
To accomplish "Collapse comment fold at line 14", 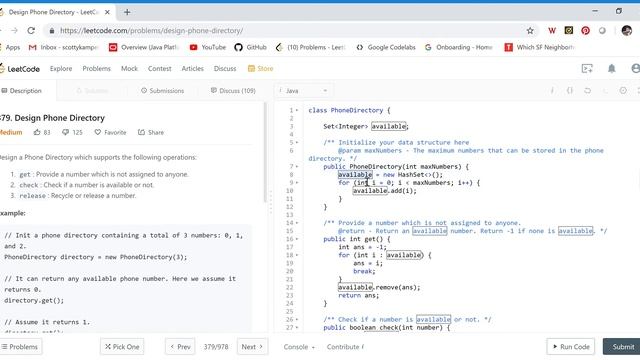I will tap(297, 223).
